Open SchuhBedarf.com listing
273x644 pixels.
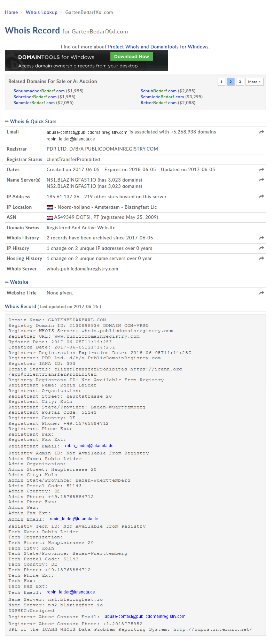(158, 91)
